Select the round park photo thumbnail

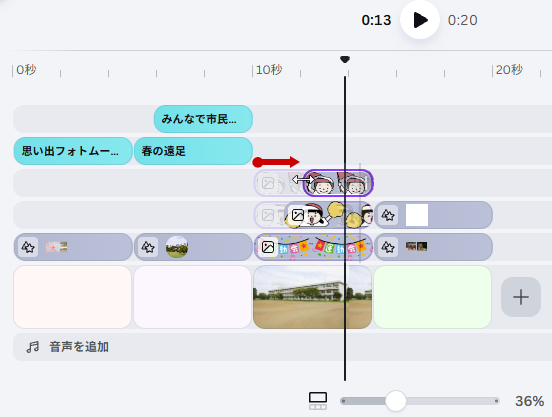177,247
